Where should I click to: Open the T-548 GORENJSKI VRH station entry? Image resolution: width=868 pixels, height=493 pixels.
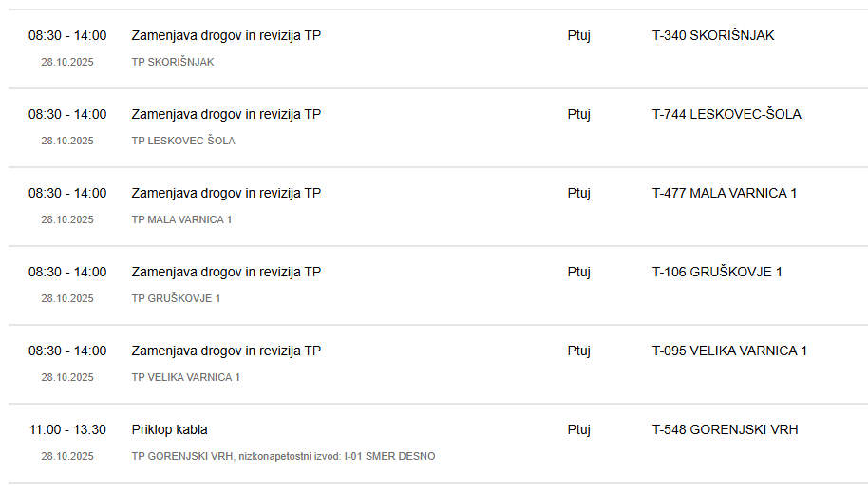(725, 430)
